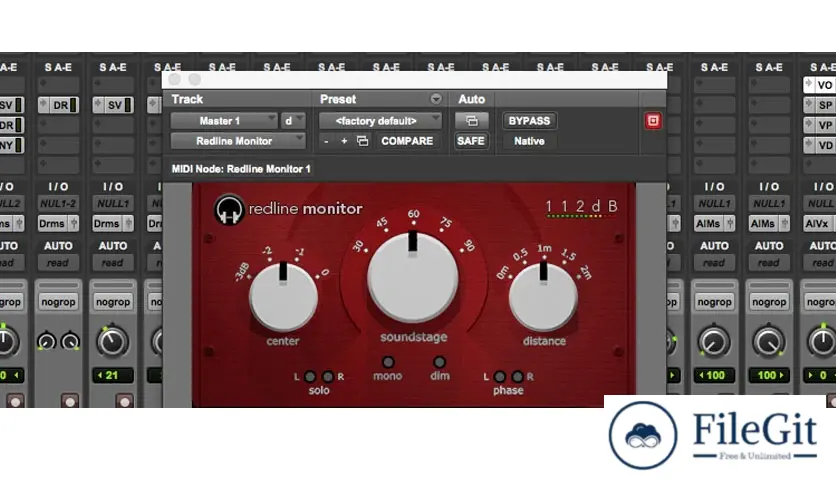Click the SAFE automation button

pos(471,141)
